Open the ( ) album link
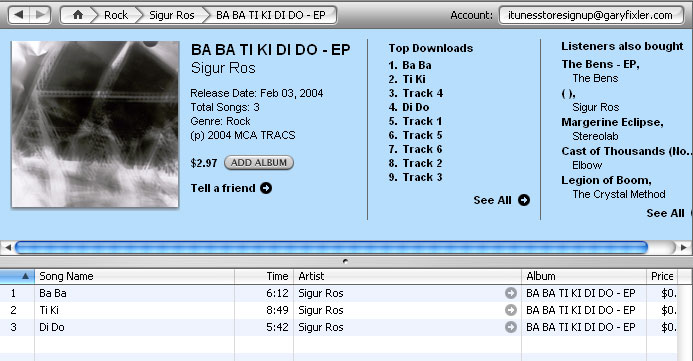 (568, 94)
